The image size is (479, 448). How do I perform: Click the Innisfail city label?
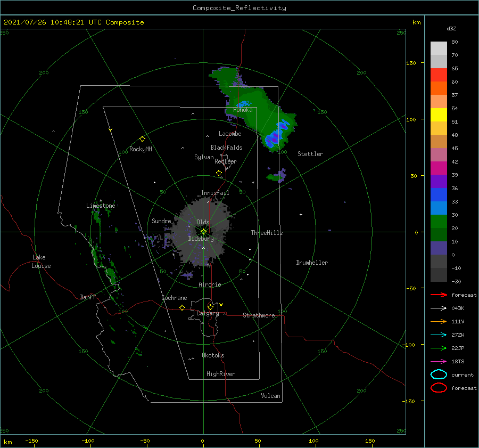tap(215, 193)
